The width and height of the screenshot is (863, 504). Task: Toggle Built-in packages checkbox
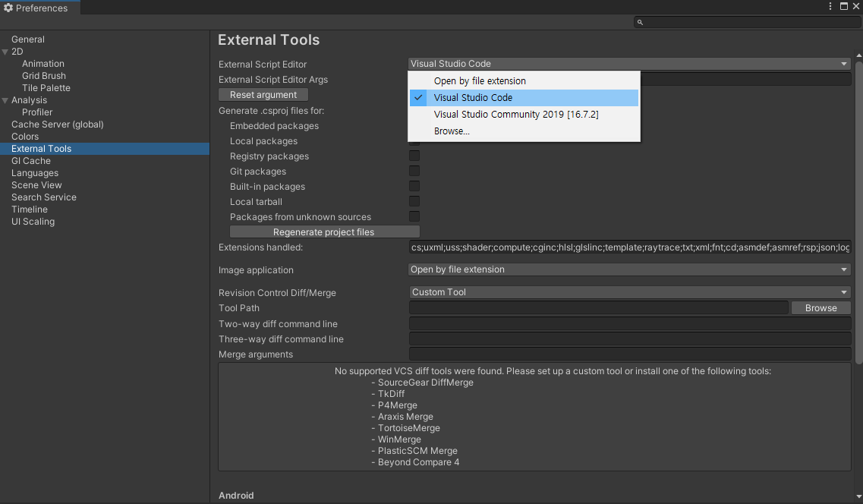pos(414,187)
